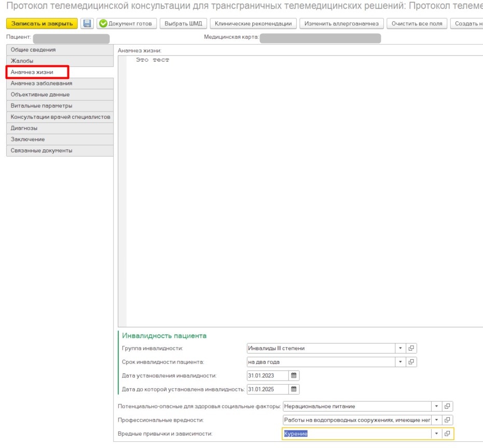Click the Документ готов button
This screenshot has width=483, height=448.
(x=127, y=24)
